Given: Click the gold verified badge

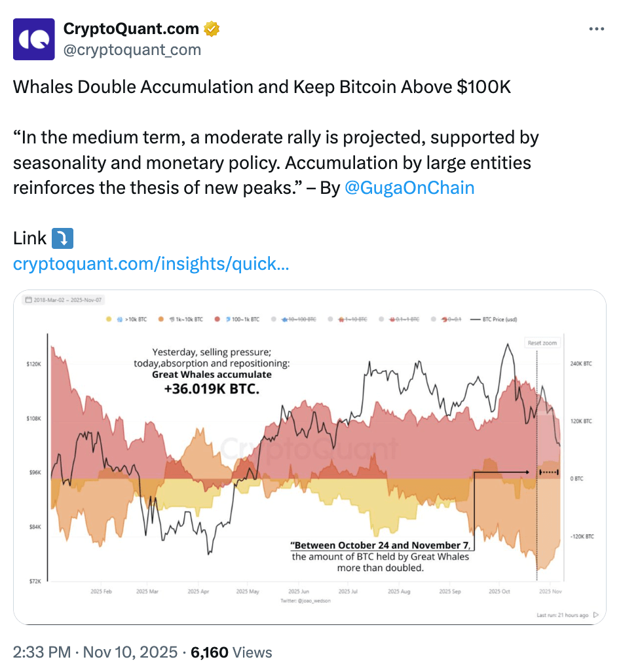Looking at the screenshot, I should pyautogui.click(x=211, y=29).
